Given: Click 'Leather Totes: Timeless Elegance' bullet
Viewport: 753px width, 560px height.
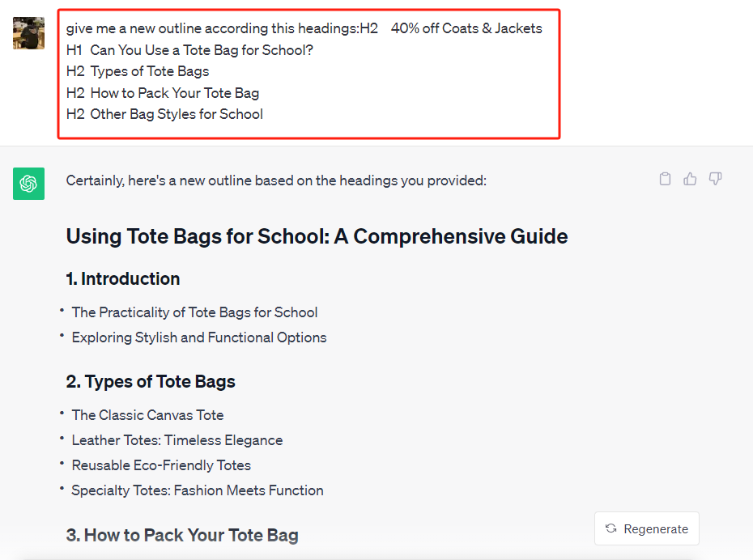Looking at the screenshot, I should (177, 440).
